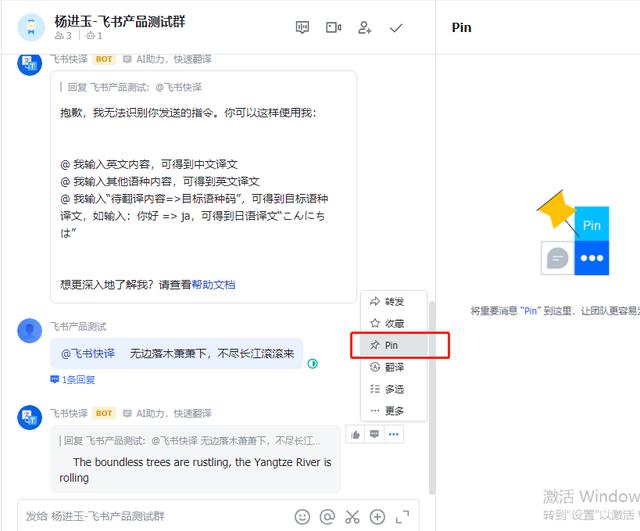Open the lower 飞书快译 bot avatar

tap(30, 417)
